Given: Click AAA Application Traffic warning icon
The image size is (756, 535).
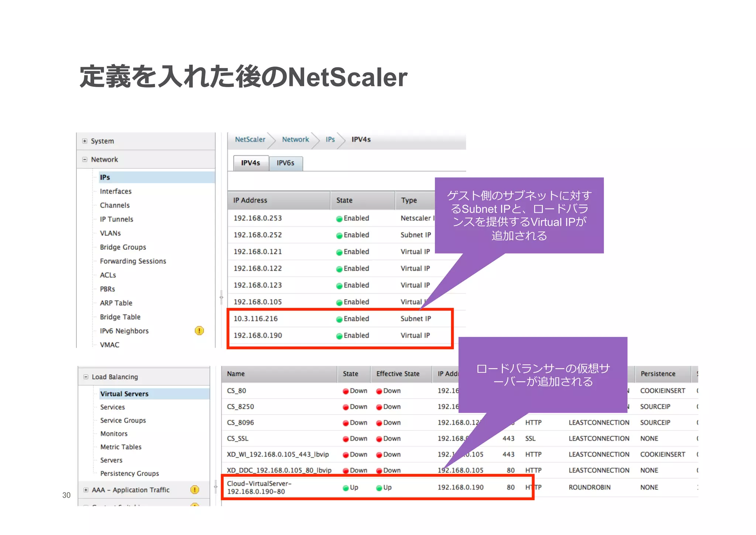Looking at the screenshot, I should (195, 490).
